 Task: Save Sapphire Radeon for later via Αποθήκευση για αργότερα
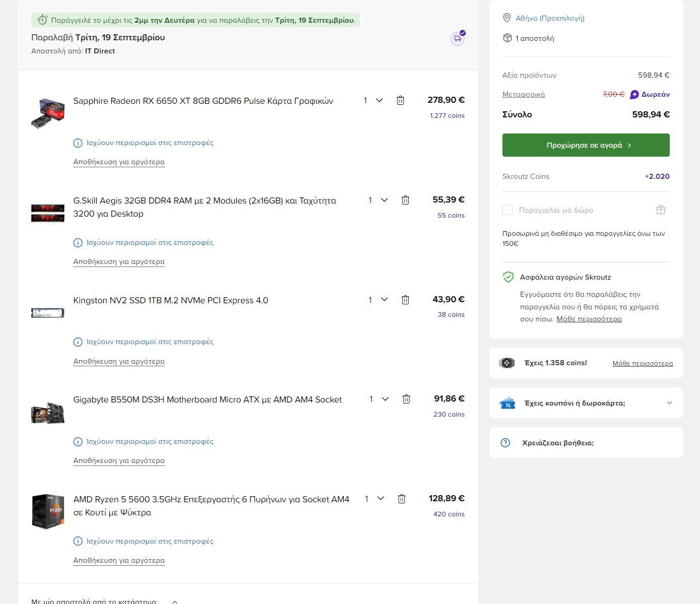coord(119,162)
